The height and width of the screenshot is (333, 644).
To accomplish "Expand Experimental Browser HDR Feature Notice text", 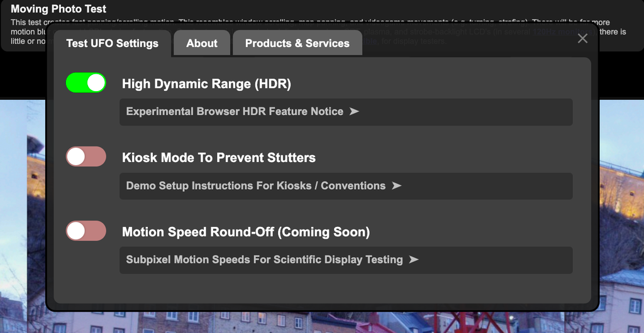I will pyautogui.click(x=235, y=111).
